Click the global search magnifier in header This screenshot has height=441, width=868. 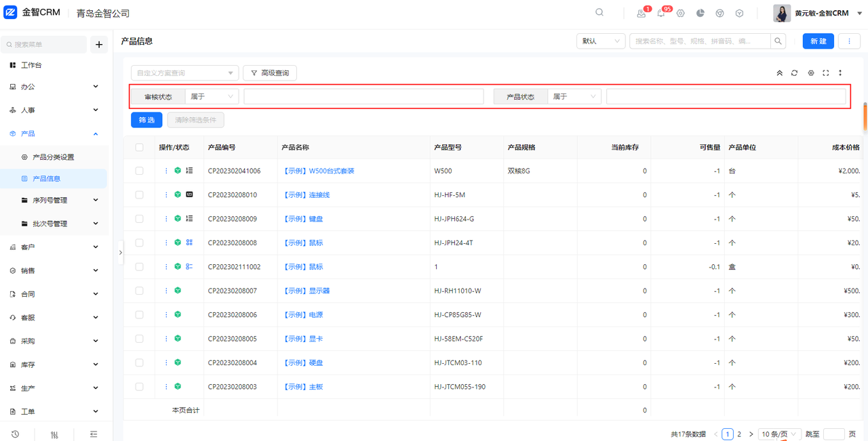tap(599, 12)
